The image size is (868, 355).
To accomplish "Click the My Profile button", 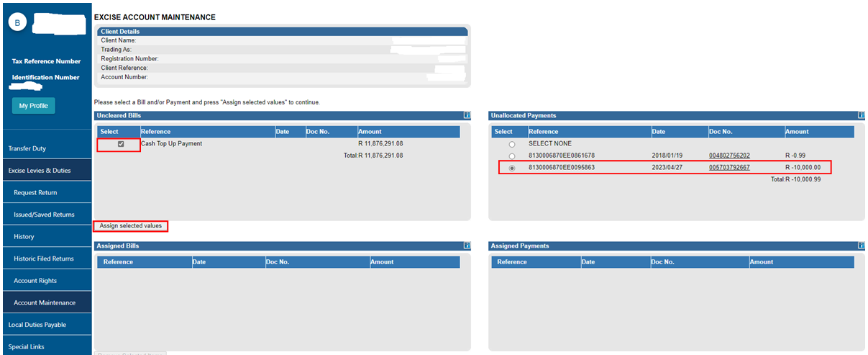I will point(33,106).
